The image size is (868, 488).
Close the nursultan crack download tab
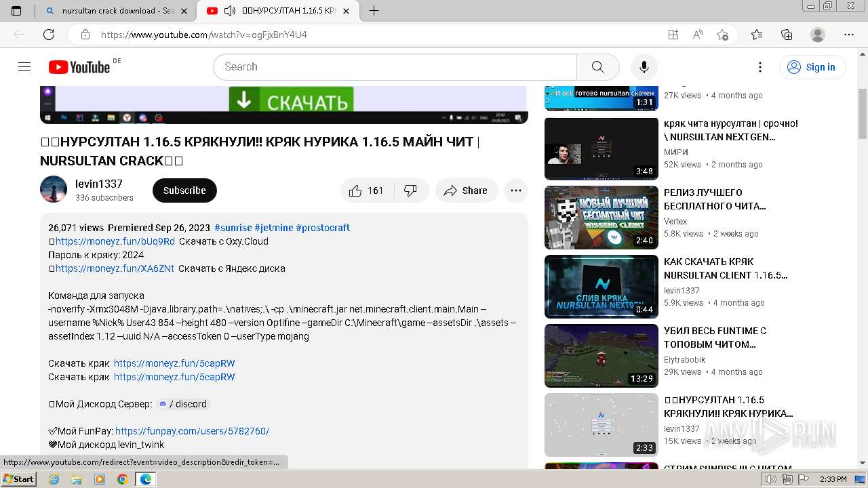(184, 11)
